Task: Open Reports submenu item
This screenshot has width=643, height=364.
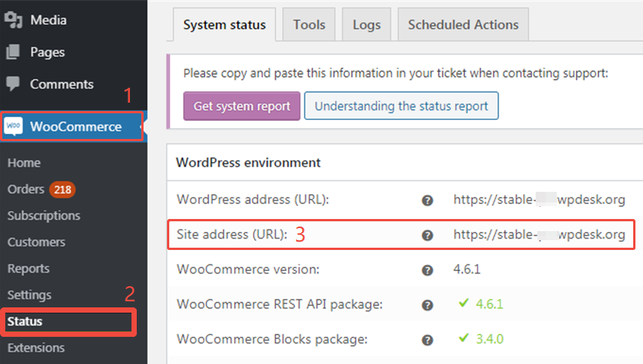Action: point(28,269)
